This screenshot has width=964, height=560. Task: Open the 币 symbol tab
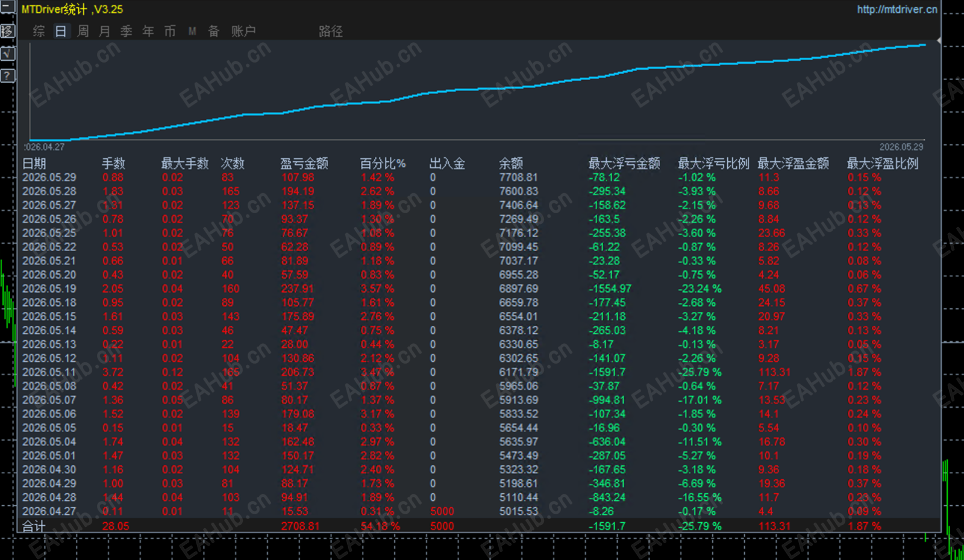[170, 31]
